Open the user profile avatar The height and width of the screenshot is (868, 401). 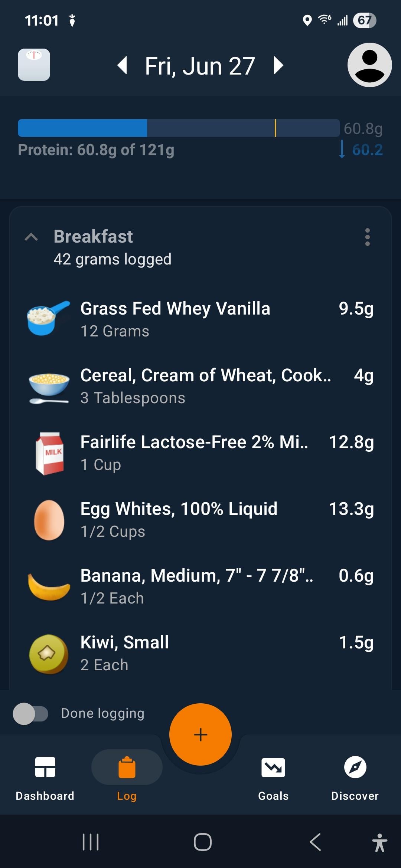pyautogui.click(x=369, y=65)
